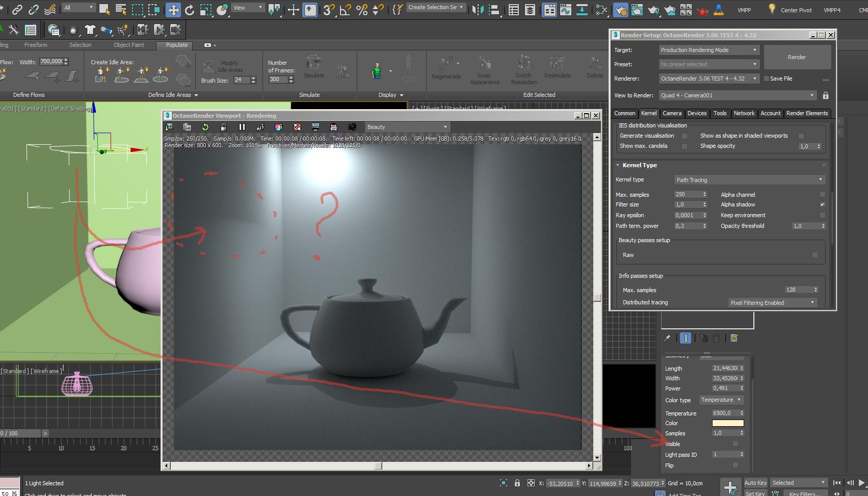868x496 pixels.
Task: Toggle the Percent Snap icon
Action: pos(362,9)
